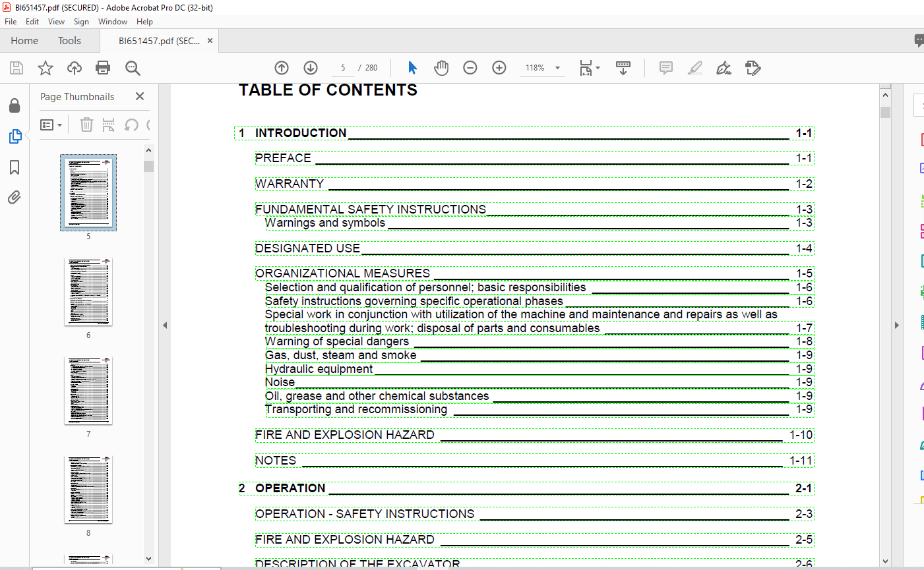Open Warnings and symbols entry
The height and width of the screenshot is (570, 924).
point(539,223)
